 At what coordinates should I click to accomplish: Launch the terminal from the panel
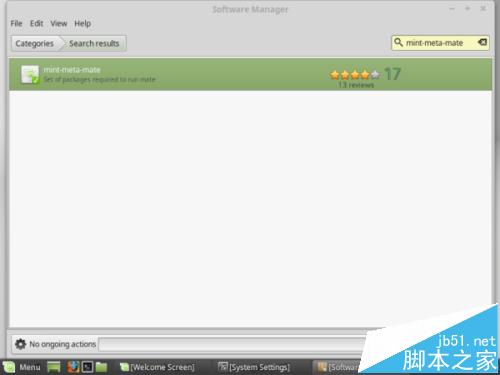click(x=88, y=367)
